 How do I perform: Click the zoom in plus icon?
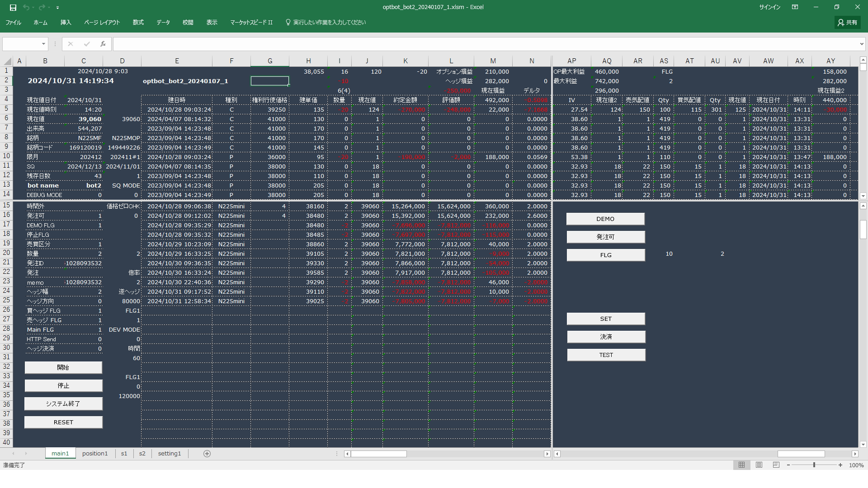(840, 465)
